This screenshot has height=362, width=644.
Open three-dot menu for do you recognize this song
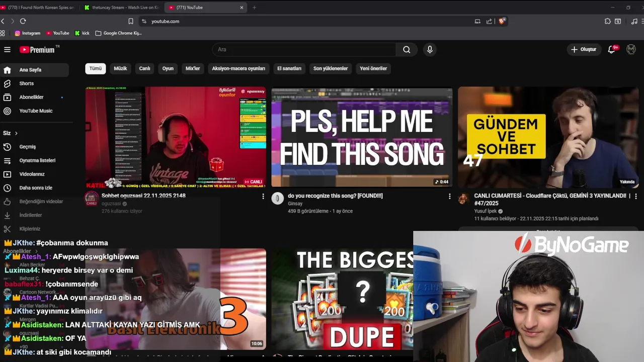pos(449,196)
